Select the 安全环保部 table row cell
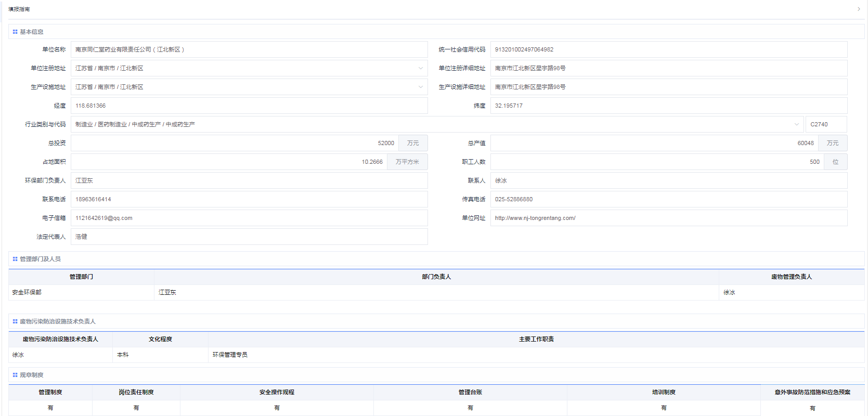This screenshot has width=868, height=416. pyautogui.click(x=81, y=292)
